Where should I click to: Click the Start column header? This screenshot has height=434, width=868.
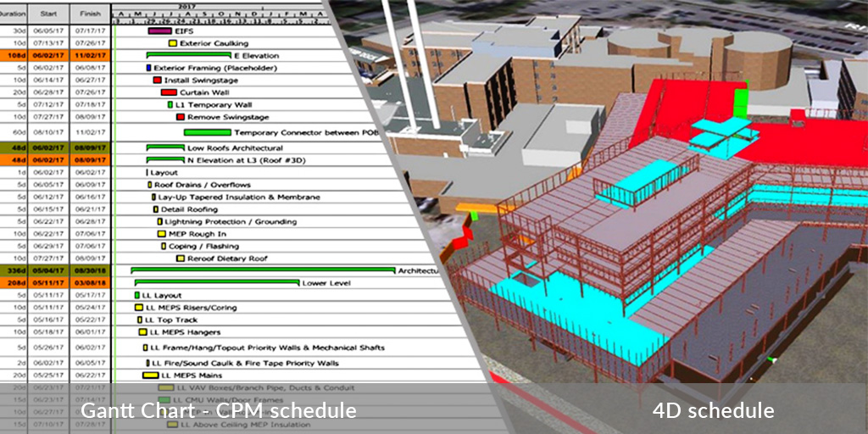49,14
